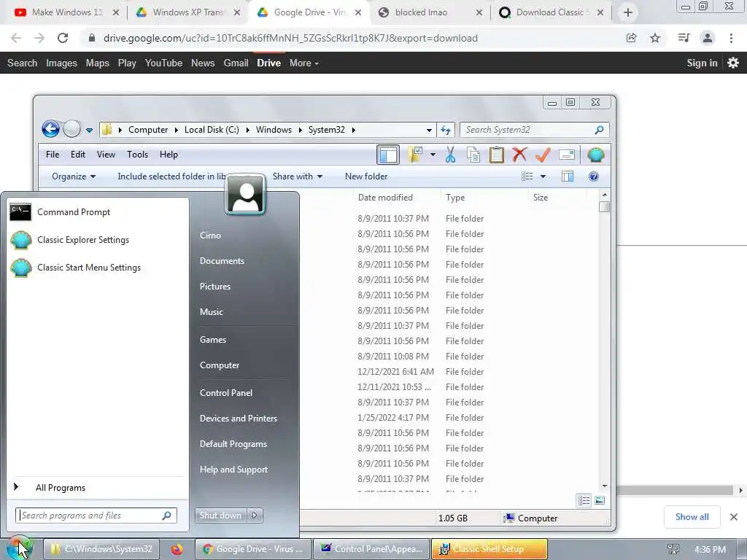Click the Windows Start orb

point(20,548)
